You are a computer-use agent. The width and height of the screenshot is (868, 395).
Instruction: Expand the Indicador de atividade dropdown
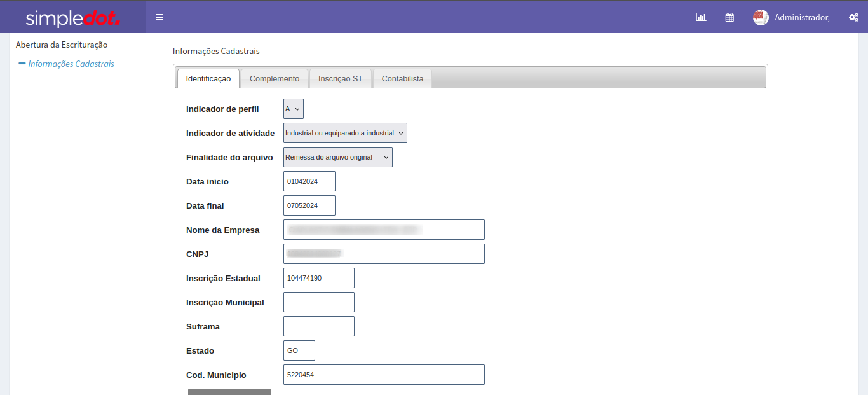click(x=345, y=133)
